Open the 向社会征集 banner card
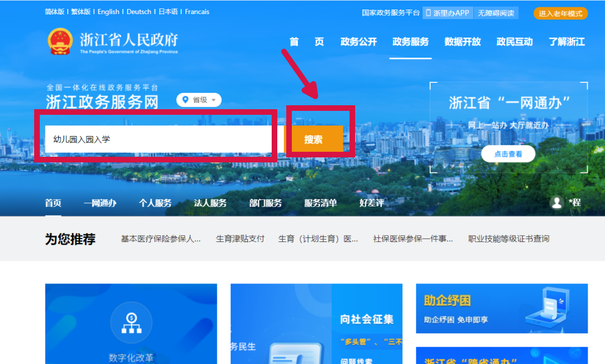The height and width of the screenshot is (364, 605). (x=317, y=324)
